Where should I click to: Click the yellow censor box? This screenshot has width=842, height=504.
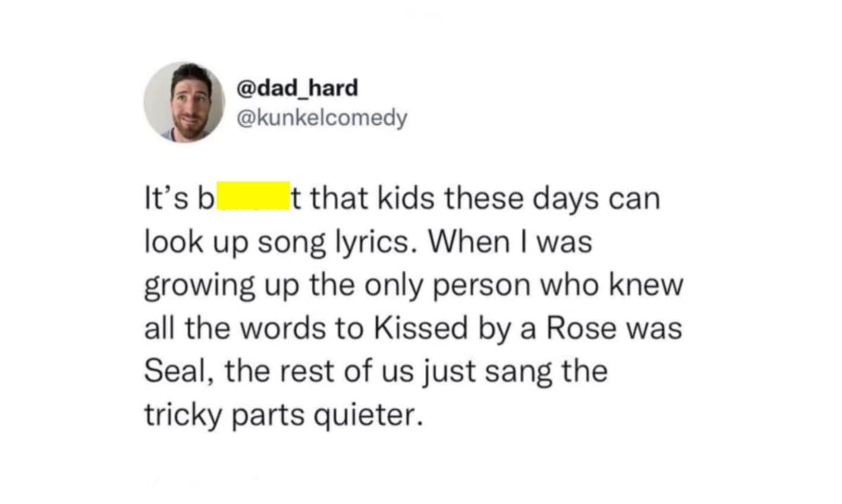tap(253, 197)
